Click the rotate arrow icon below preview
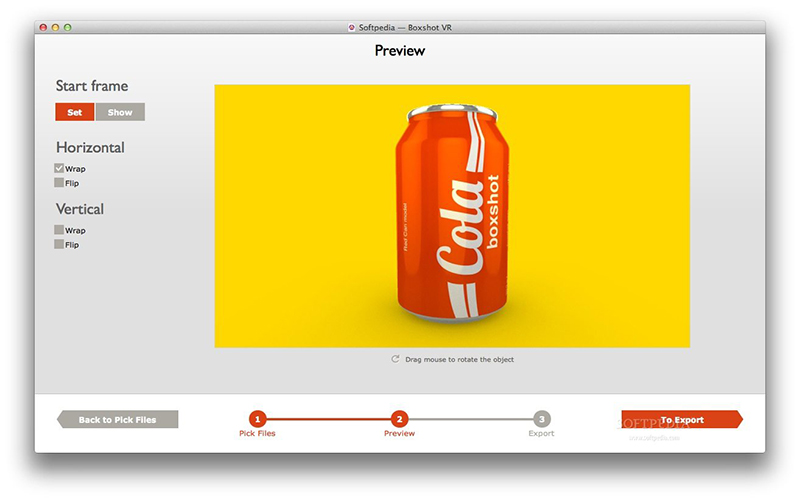Viewport: 800px width, 500px height. point(395,359)
